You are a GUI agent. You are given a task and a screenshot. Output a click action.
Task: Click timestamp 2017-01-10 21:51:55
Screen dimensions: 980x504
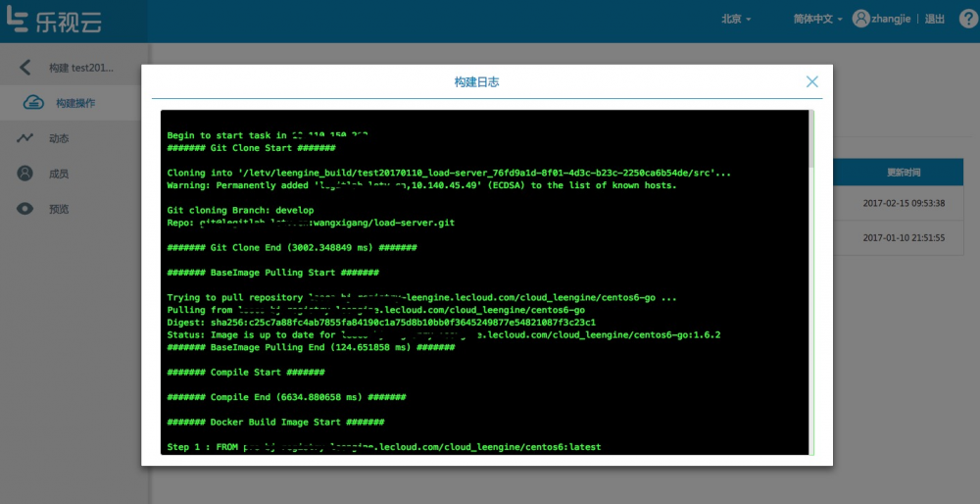904,237
